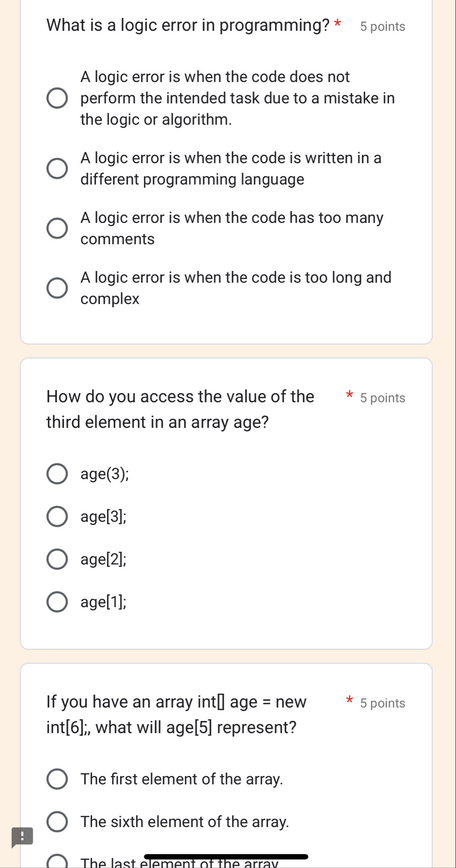This screenshot has width=456, height=868.
Task: Tap 5 points label on the age[5] question
Action: pyautogui.click(x=382, y=703)
